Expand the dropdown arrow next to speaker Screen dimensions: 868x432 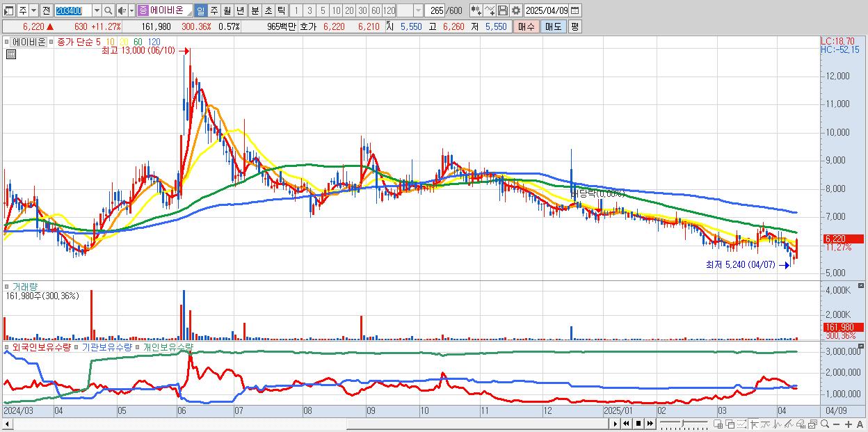point(131,10)
